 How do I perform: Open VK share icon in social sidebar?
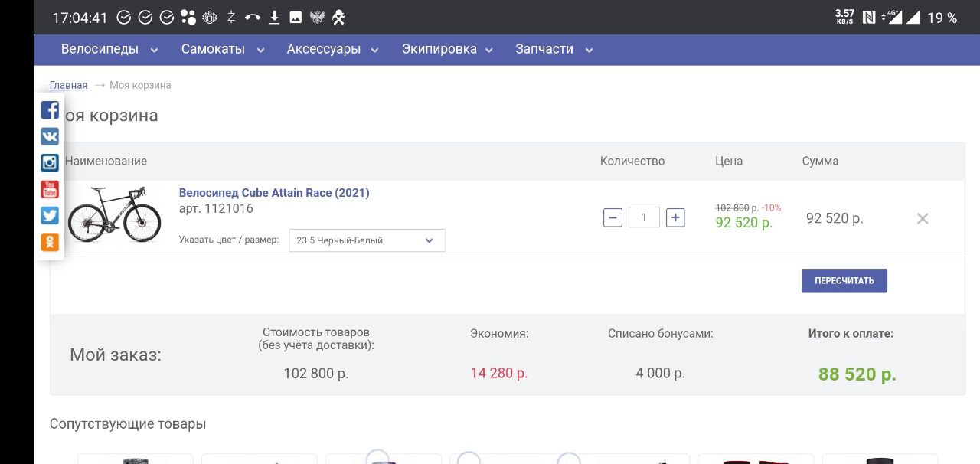coord(50,136)
